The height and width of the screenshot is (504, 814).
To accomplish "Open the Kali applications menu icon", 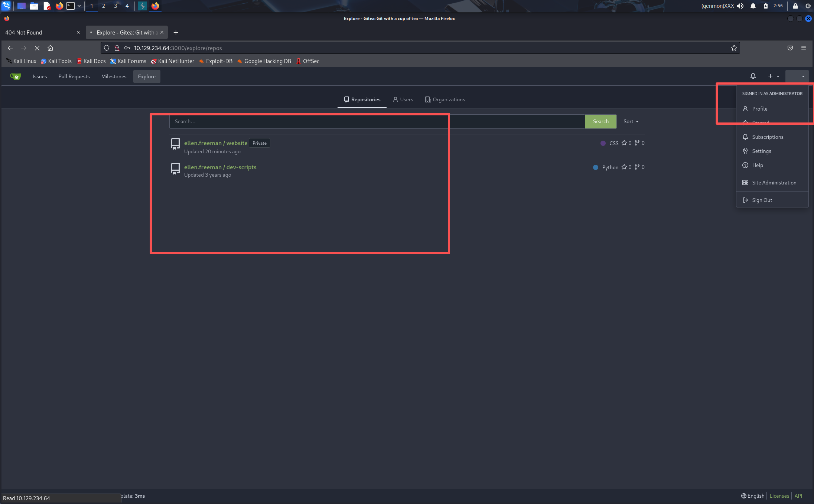I will coord(6,6).
